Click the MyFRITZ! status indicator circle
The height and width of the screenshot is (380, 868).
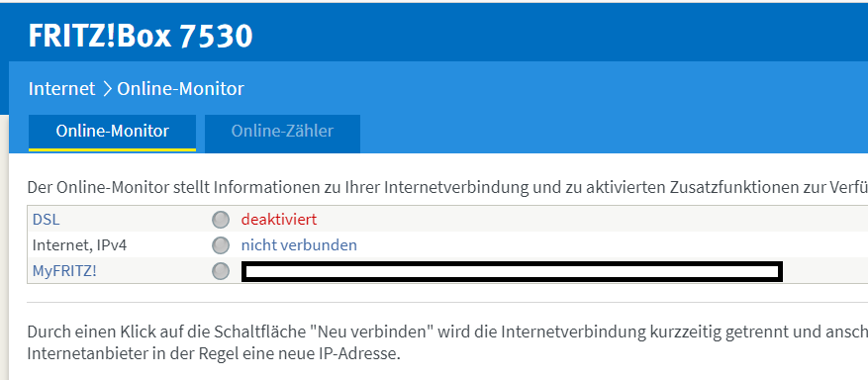pos(221,271)
